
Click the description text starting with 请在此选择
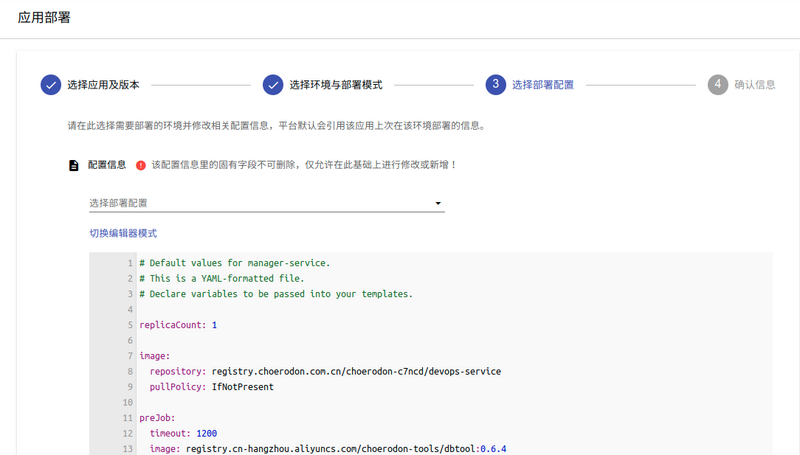(277, 125)
